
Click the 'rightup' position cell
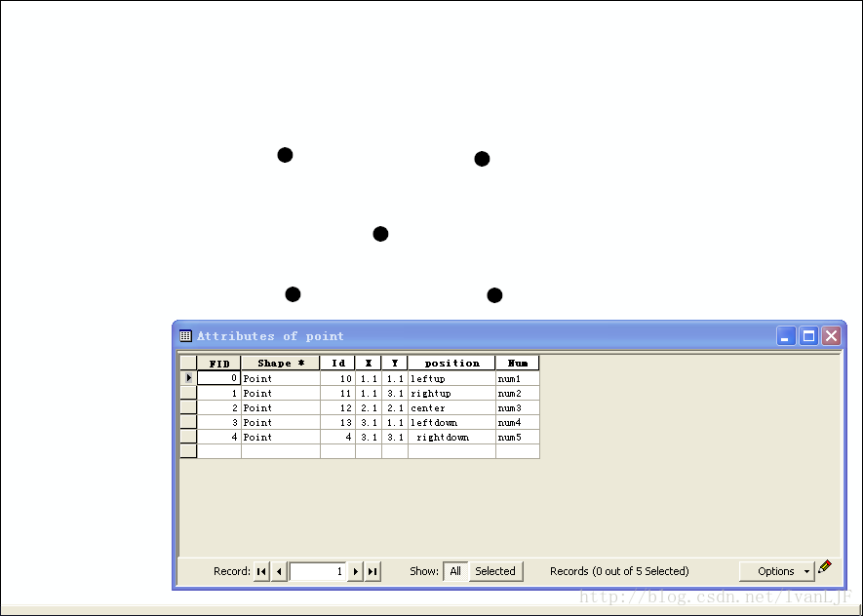[451, 393]
